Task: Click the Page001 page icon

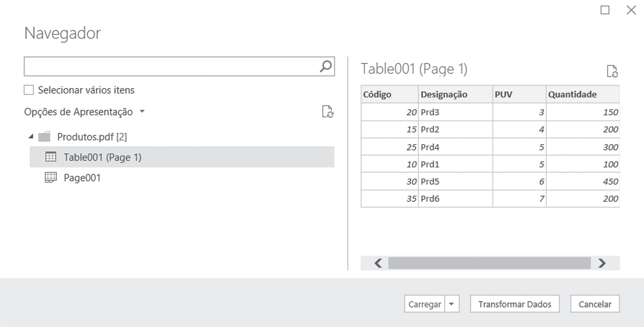Action: click(x=51, y=177)
